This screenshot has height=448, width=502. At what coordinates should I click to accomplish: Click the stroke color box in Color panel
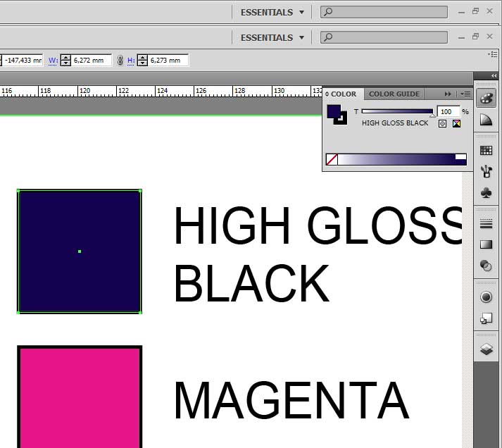click(342, 120)
